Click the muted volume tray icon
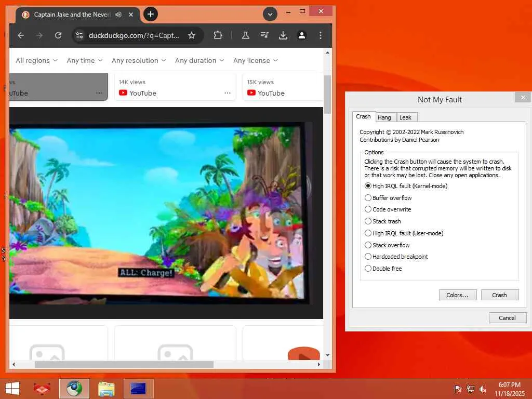This screenshot has width=532, height=399. pos(483,389)
